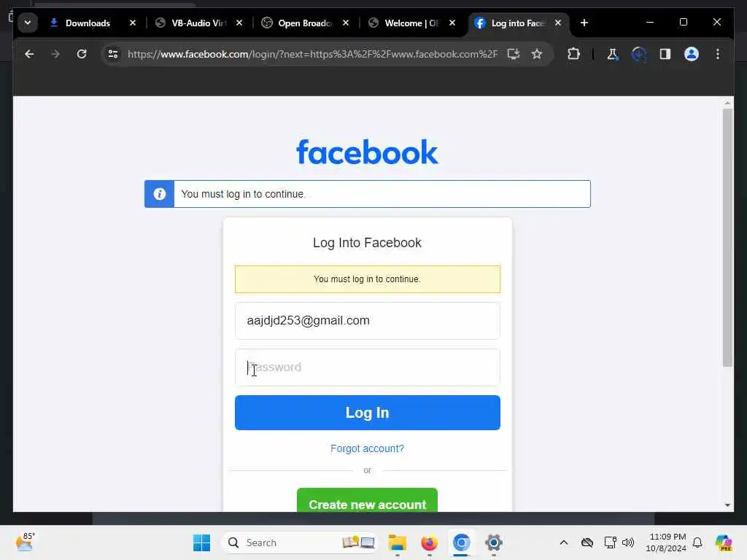Click the page vertical scrollbar thumb
Image resolution: width=747 pixels, height=560 pixels.
point(727,237)
